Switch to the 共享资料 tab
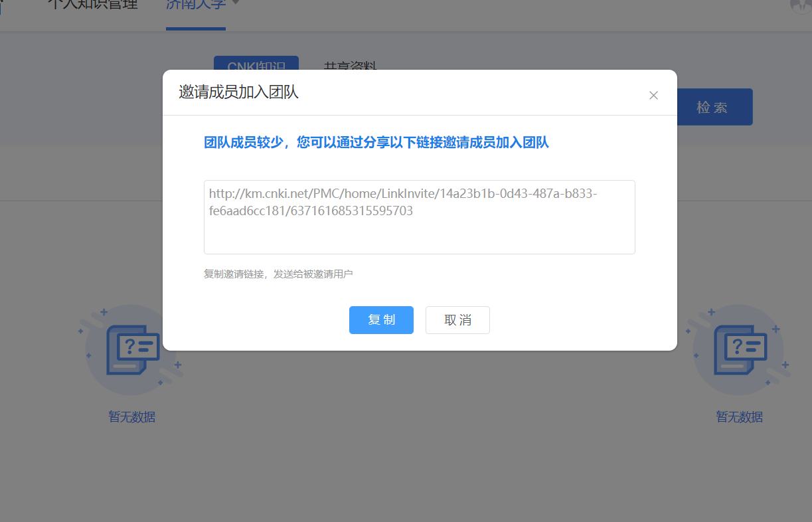812x522 pixels. click(350, 65)
